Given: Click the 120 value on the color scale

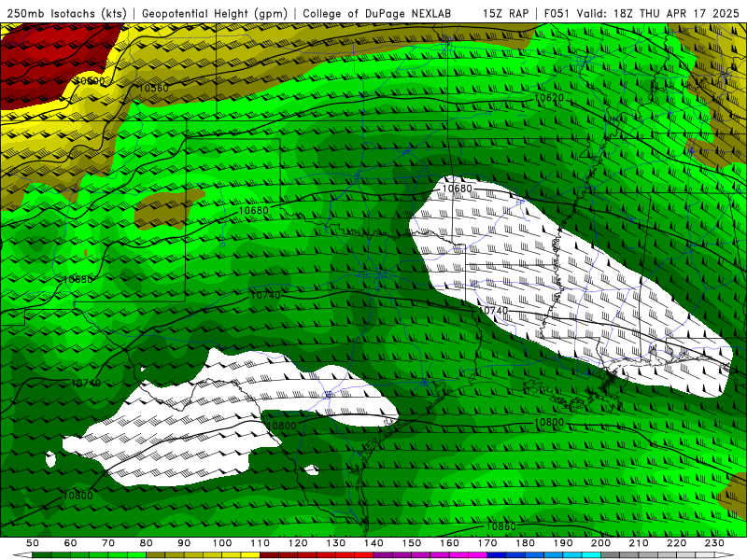Looking at the screenshot, I should pyautogui.click(x=298, y=543).
